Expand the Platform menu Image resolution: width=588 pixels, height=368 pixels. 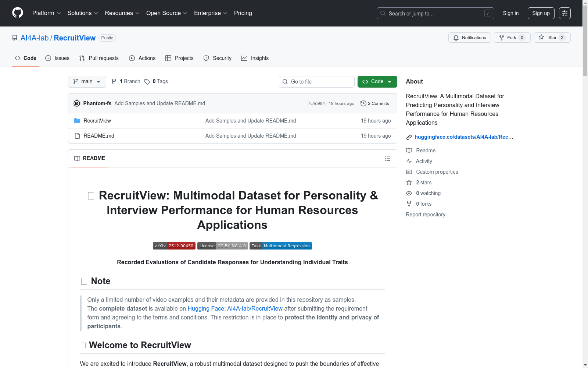47,13
